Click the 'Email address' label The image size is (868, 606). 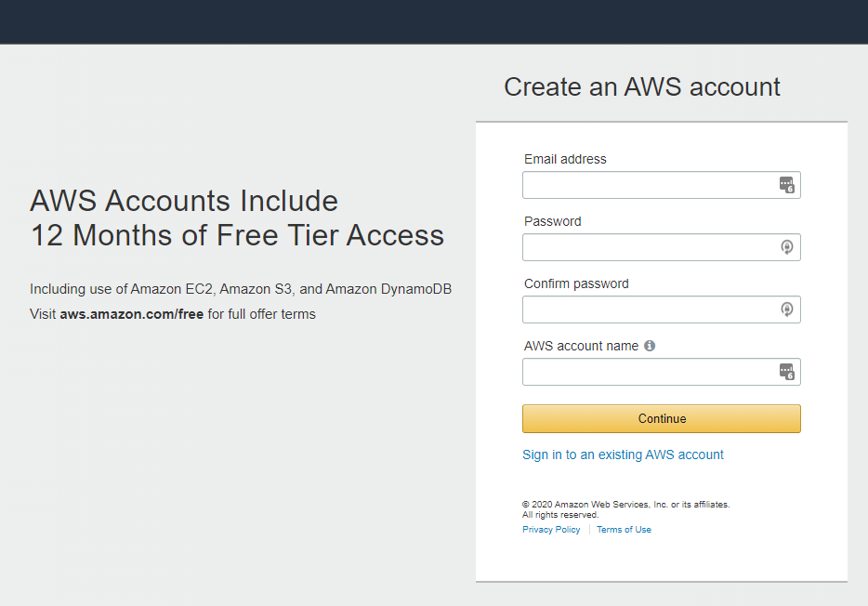(x=565, y=159)
